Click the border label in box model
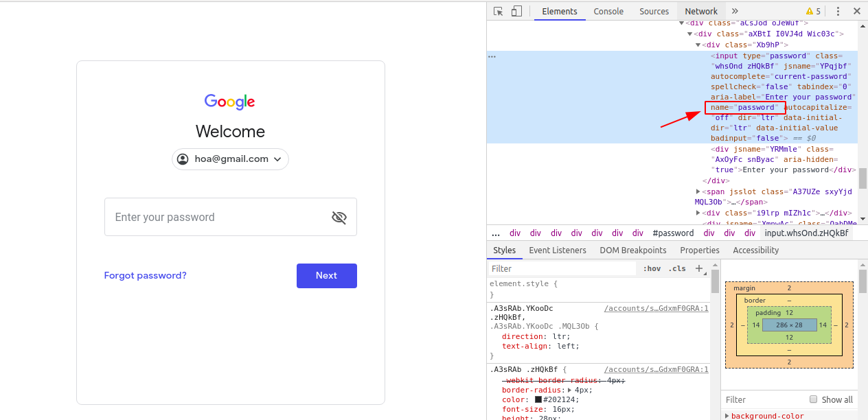868x420 pixels. coord(755,301)
